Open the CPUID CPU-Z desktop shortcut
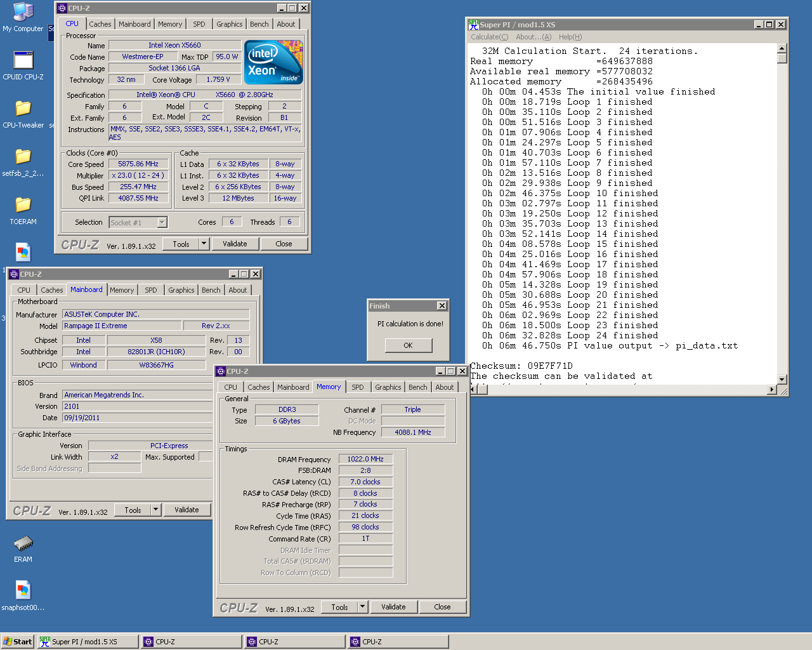This screenshot has width=812, height=650. tap(23, 65)
